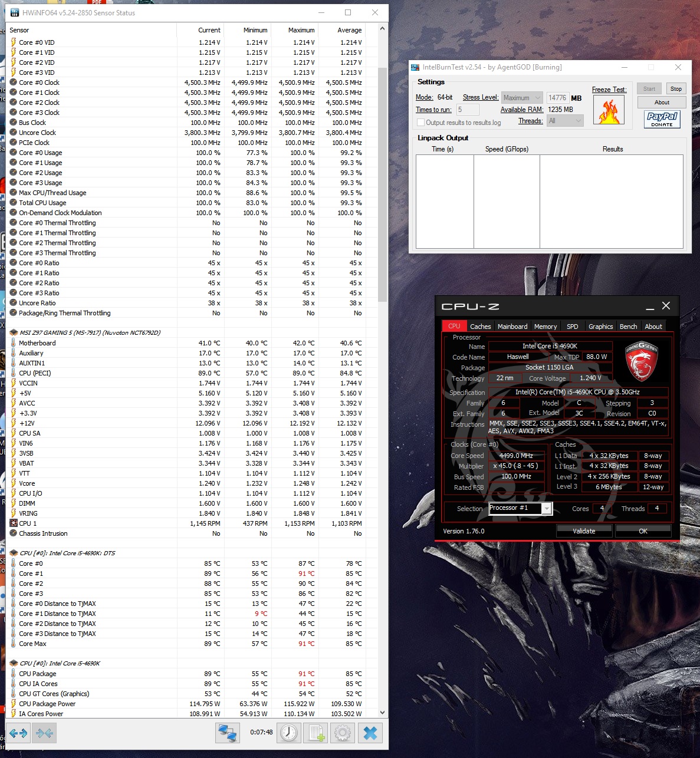Open the Threads dropdown in IntelBurnTest
This screenshot has width=700, height=758.
565,121
